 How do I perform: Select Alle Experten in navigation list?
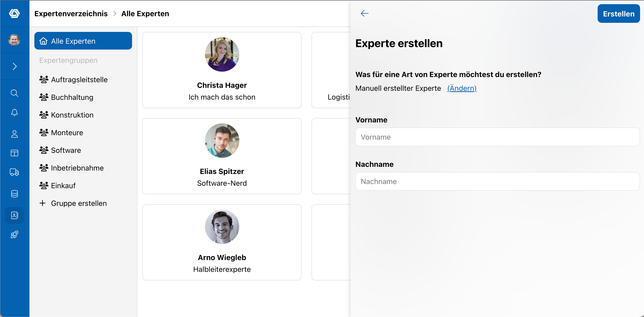point(83,41)
